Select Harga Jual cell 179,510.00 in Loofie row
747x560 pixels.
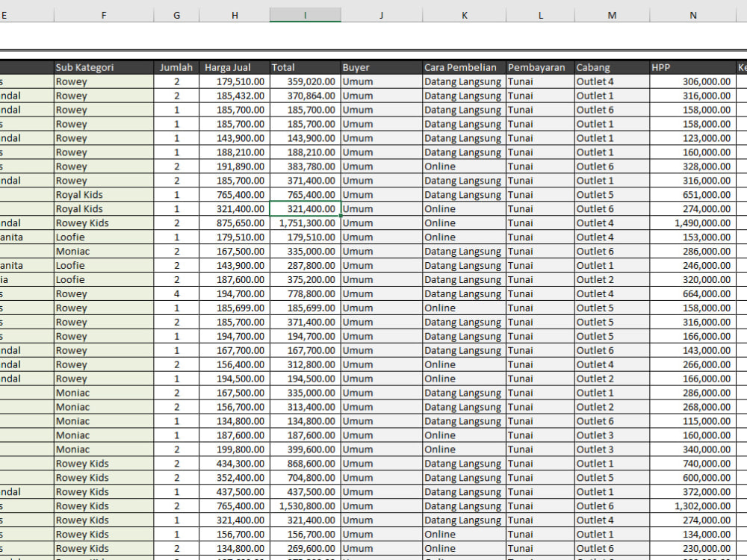[235, 237]
